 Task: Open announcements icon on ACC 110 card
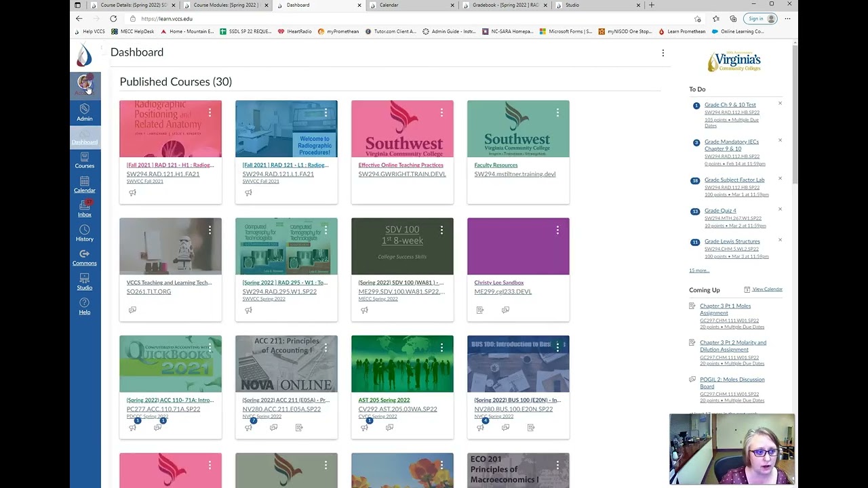[x=132, y=428]
